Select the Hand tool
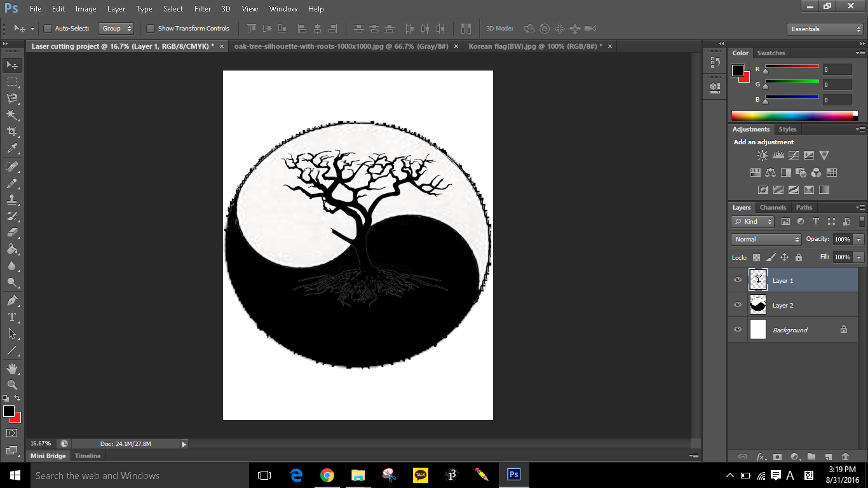This screenshot has height=488, width=868. coord(12,368)
